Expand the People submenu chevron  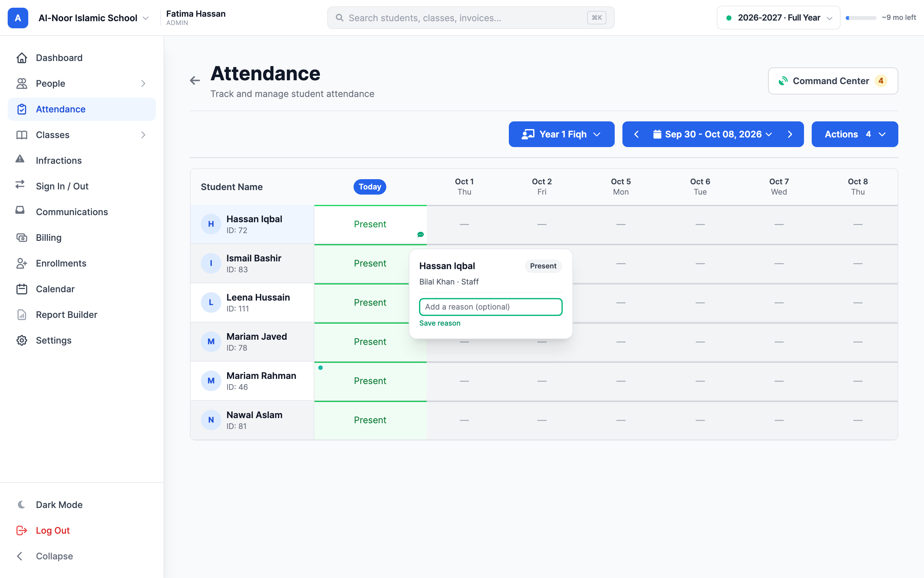[x=143, y=83]
